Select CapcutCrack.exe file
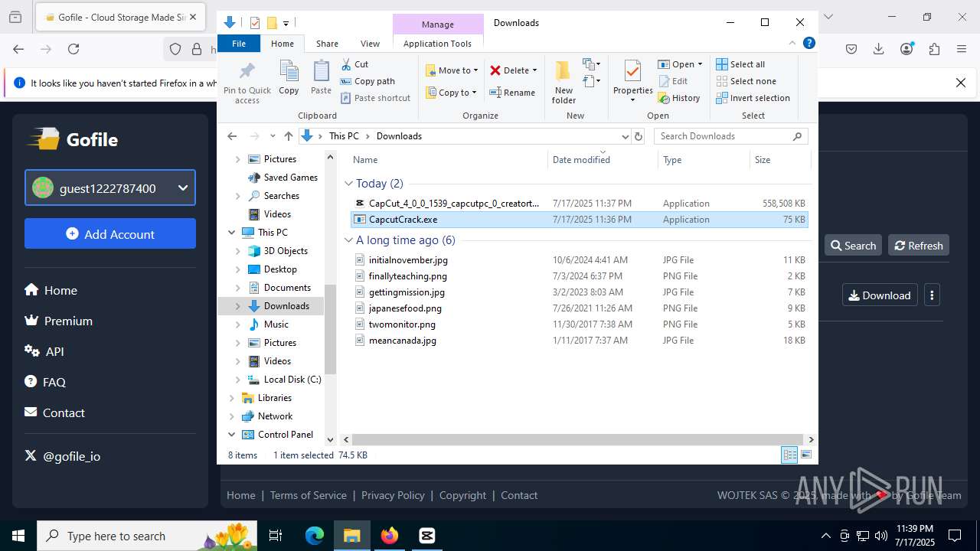 [x=580, y=220]
